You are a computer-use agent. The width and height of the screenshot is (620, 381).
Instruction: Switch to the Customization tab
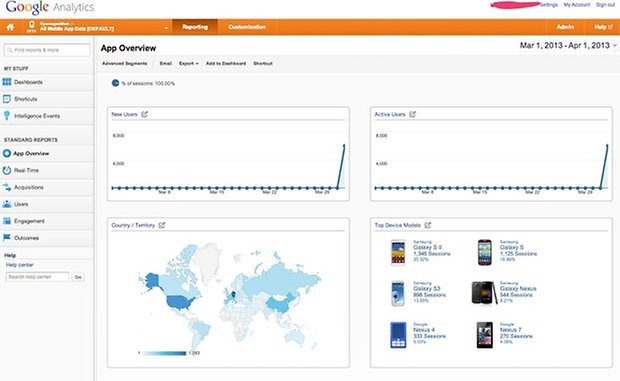247,27
